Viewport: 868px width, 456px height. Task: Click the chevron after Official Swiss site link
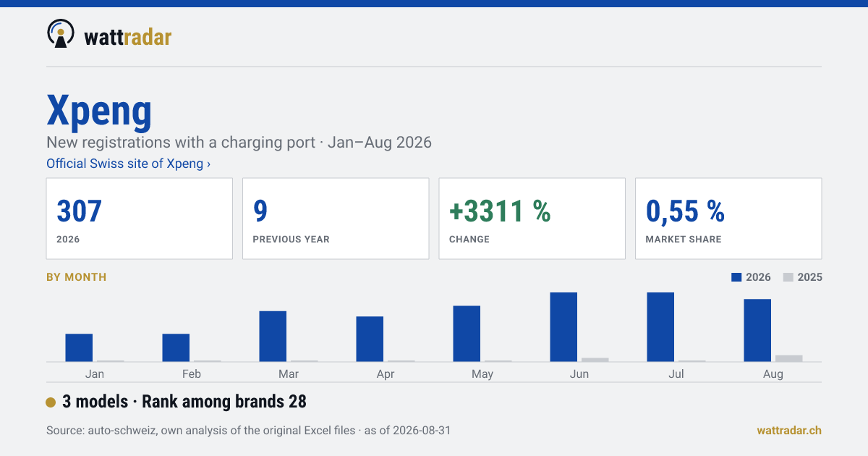point(208,164)
